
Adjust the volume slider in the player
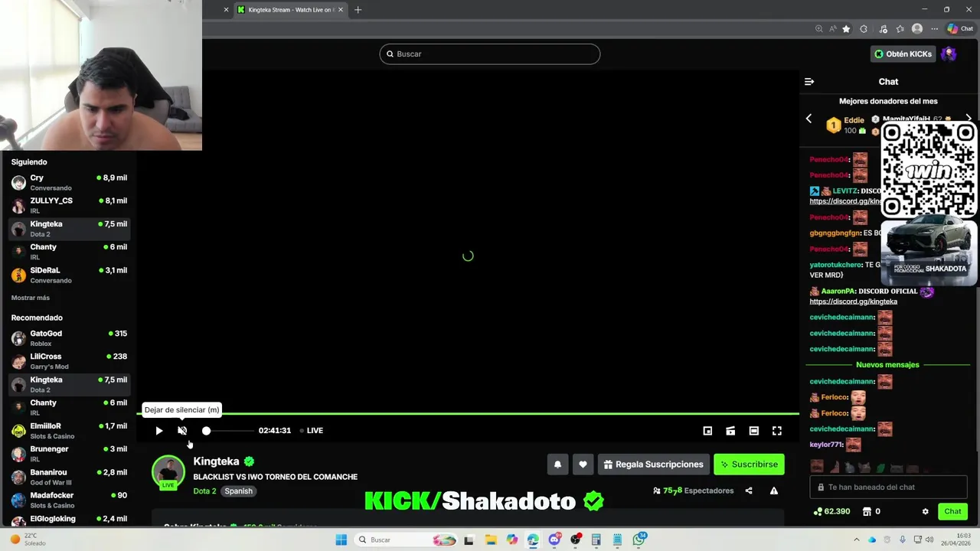tap(229, 431)
